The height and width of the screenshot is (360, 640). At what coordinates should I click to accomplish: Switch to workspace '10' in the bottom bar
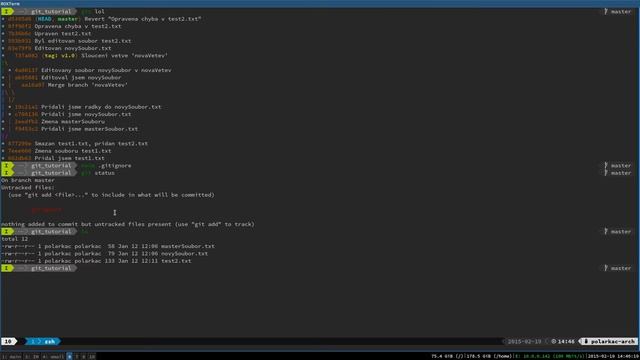pos(92,357)
